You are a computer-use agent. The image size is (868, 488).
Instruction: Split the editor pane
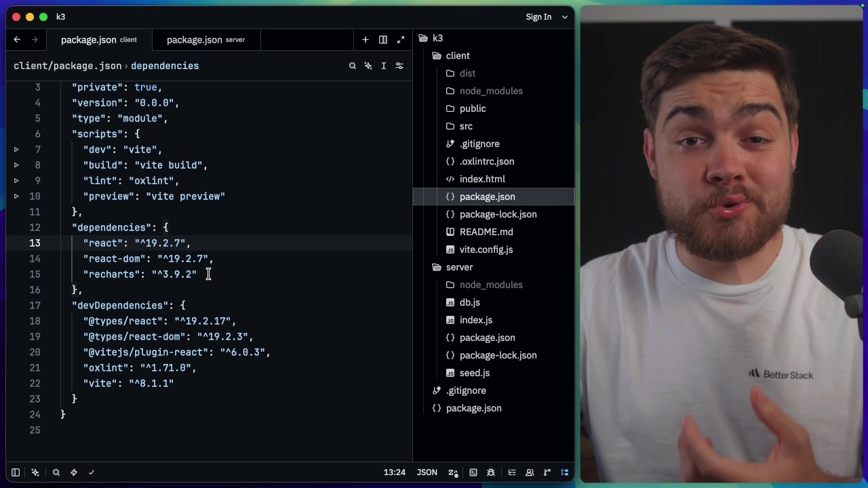click(x=383, y=39)
